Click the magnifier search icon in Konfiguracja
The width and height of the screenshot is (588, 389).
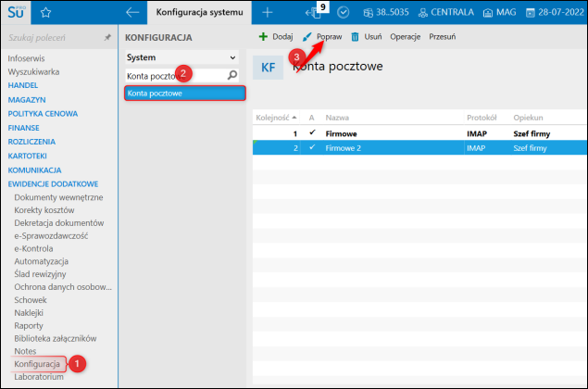232,75
